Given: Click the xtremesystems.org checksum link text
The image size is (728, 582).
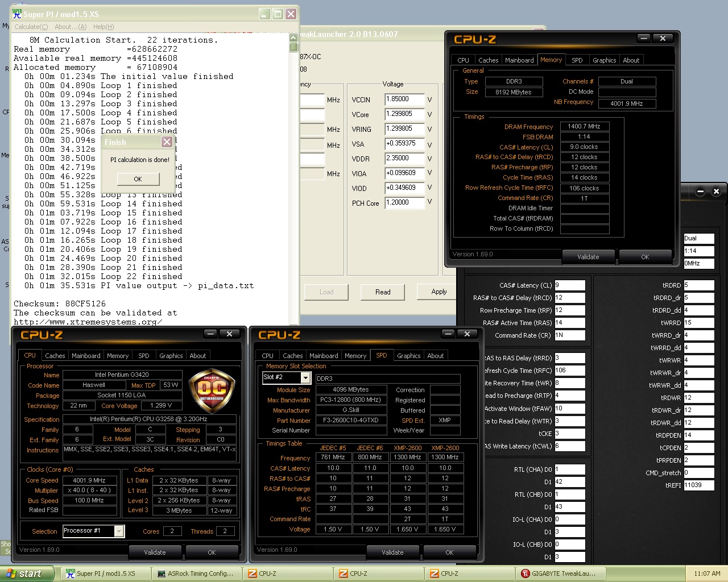Looking at the screenshot, I should coord(88,322).
